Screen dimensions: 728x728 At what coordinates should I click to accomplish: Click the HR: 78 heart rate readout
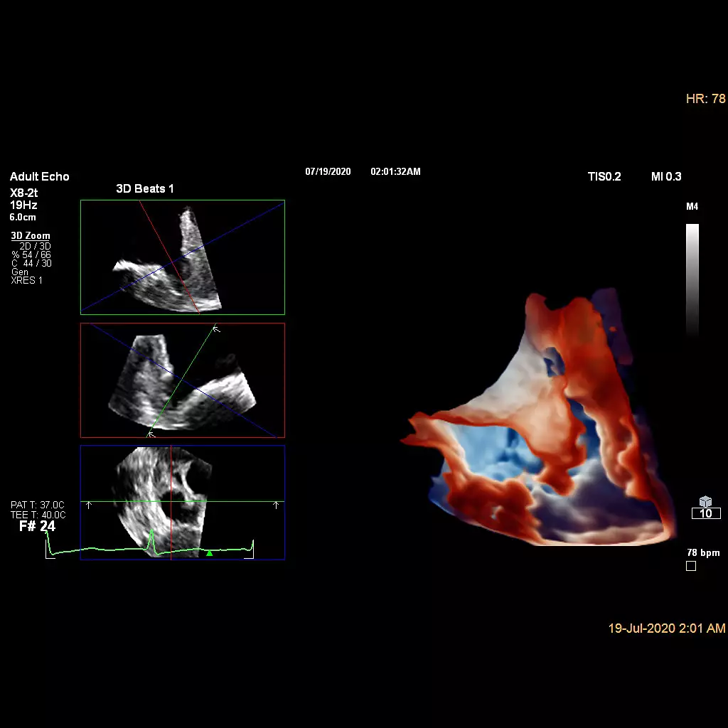pyautogui.click(x=705, y=99)
